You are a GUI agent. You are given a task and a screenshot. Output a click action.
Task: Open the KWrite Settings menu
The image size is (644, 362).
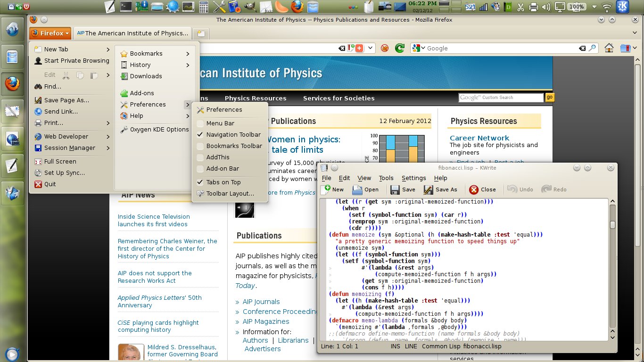pyautogui.click(x=413, y=178)
